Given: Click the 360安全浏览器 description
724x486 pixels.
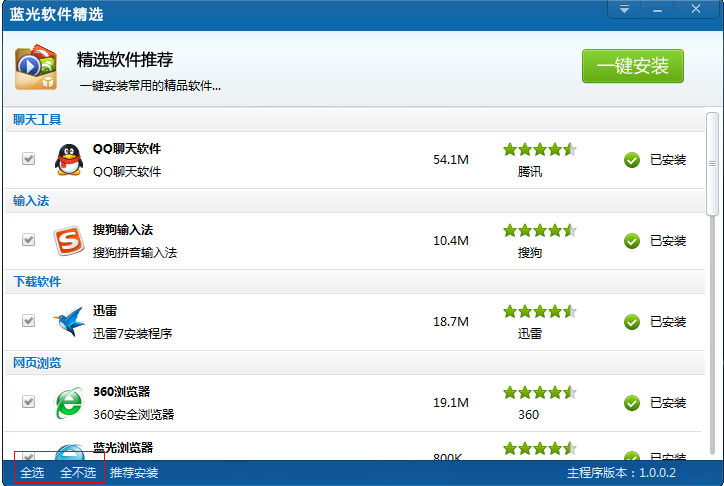Looking at the screenshot, I should [x=133, y=414].
